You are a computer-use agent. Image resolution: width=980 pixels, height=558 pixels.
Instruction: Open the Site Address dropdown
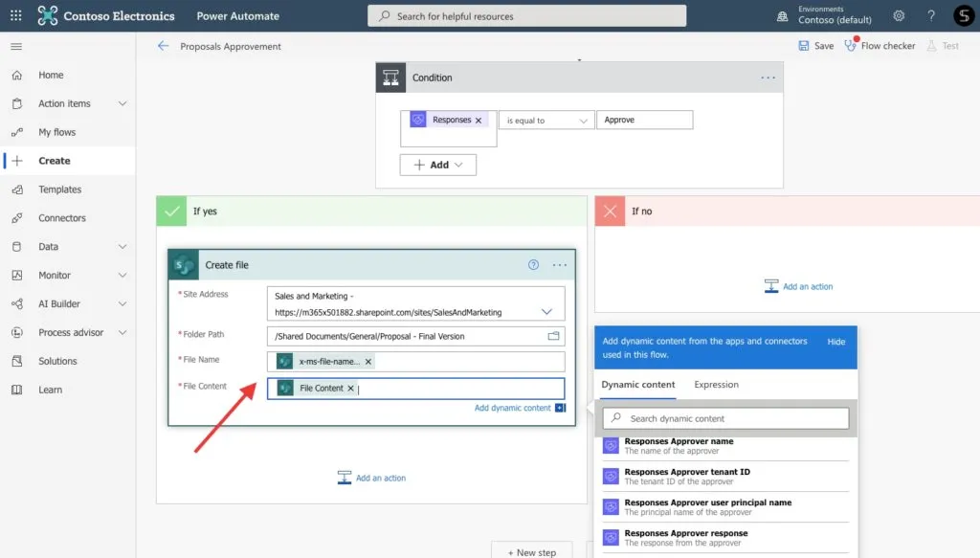click(546, 312)
